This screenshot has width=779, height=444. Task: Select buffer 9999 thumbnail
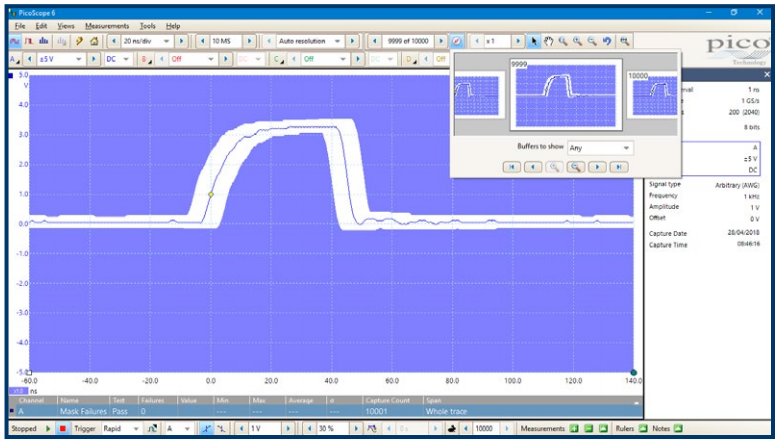[566, 94]
